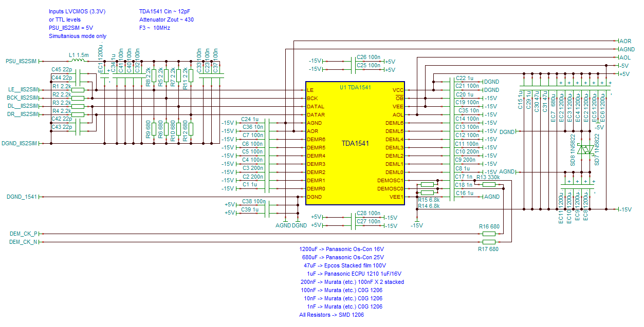This screenshot has width=644, height=327.
Task: Click the 'C10 200n' capacitor label
Action: point(467,151)
